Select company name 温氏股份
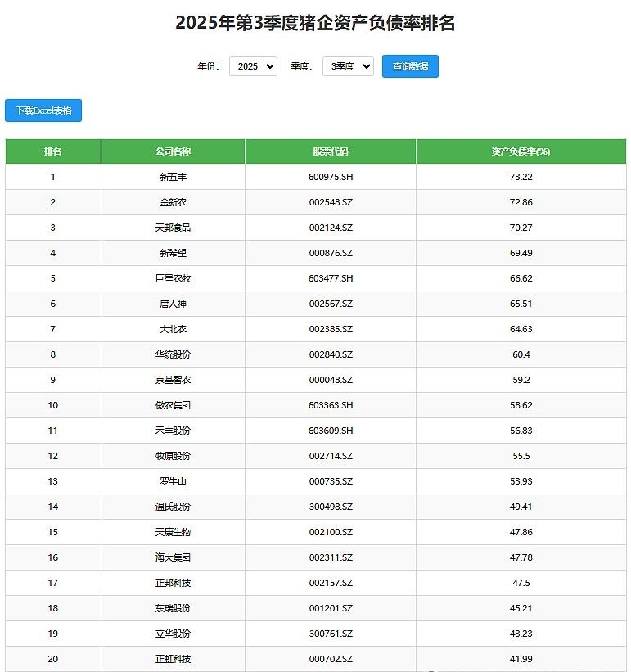This screenshot has height=672, width=631. point(173,507)
